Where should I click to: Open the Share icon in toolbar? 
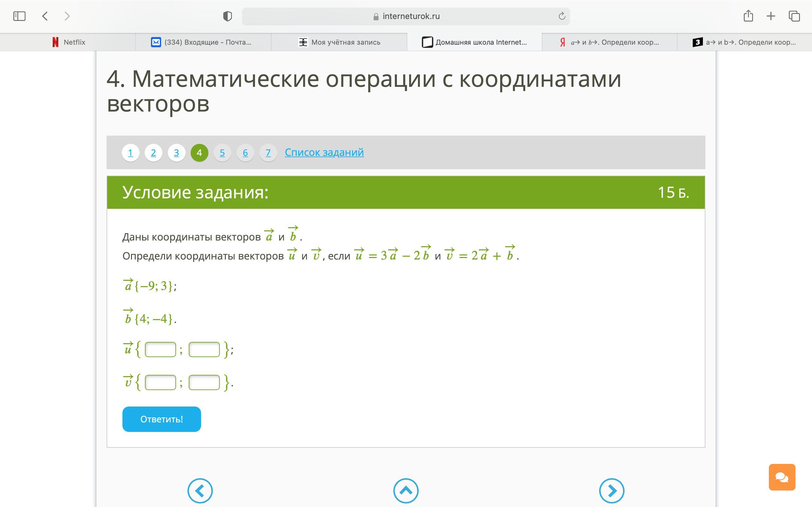(x=748, y=16)
